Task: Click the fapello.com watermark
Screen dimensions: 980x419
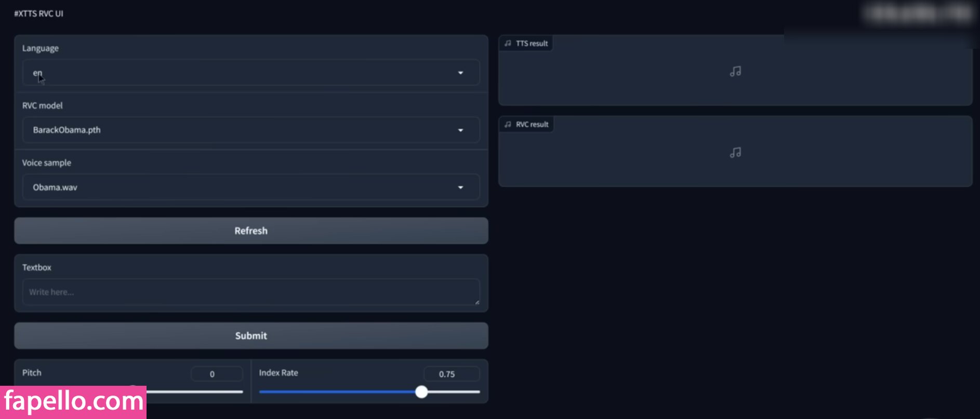Action: click(x=73, y=402)
